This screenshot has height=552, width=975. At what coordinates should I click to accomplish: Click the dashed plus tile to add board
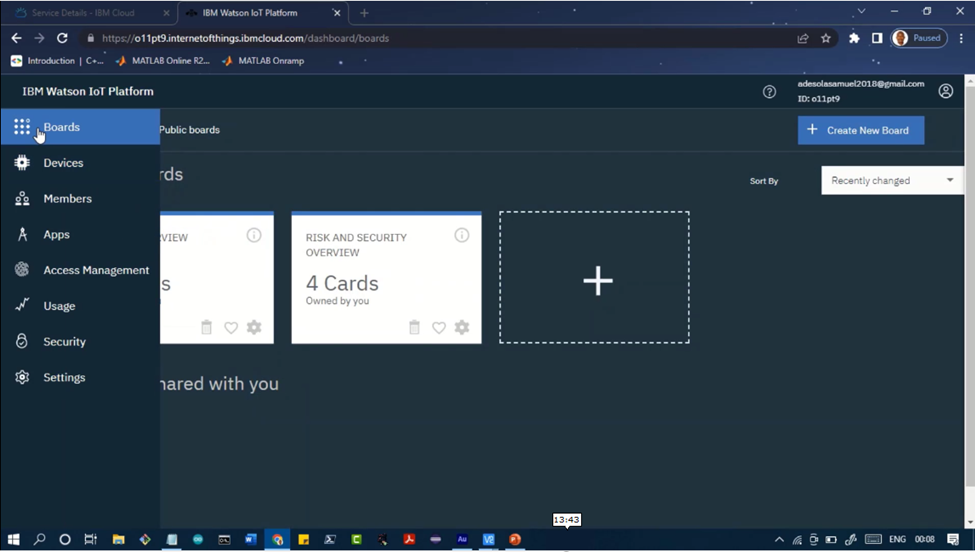pos(594,277)
